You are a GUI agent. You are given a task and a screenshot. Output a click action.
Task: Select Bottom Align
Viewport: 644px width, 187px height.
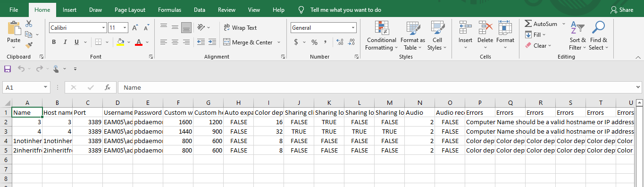click(186, 27)
